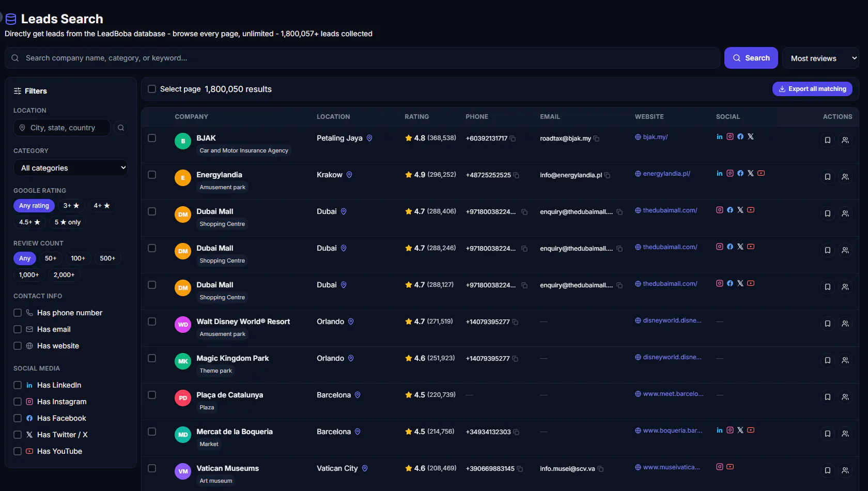
Task: Open the bjak.my/ website link
Action: pyautogui.click(x=652, y=137)
